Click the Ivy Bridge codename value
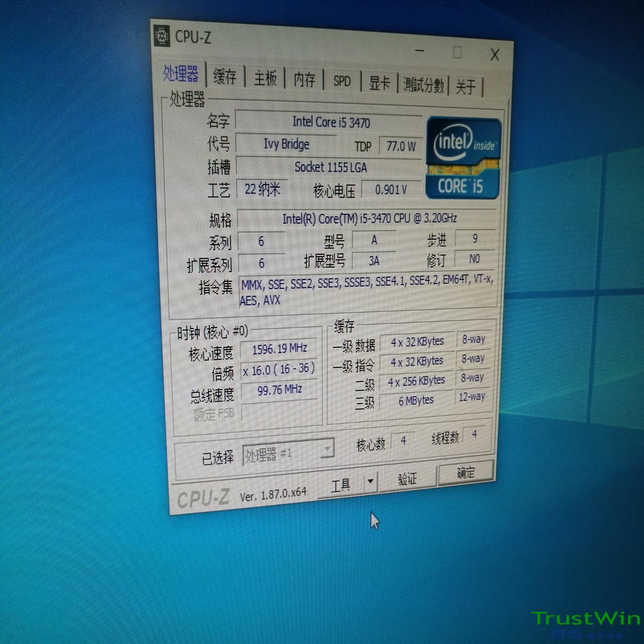Screen dimensions: 644x644 coord(286,144)
